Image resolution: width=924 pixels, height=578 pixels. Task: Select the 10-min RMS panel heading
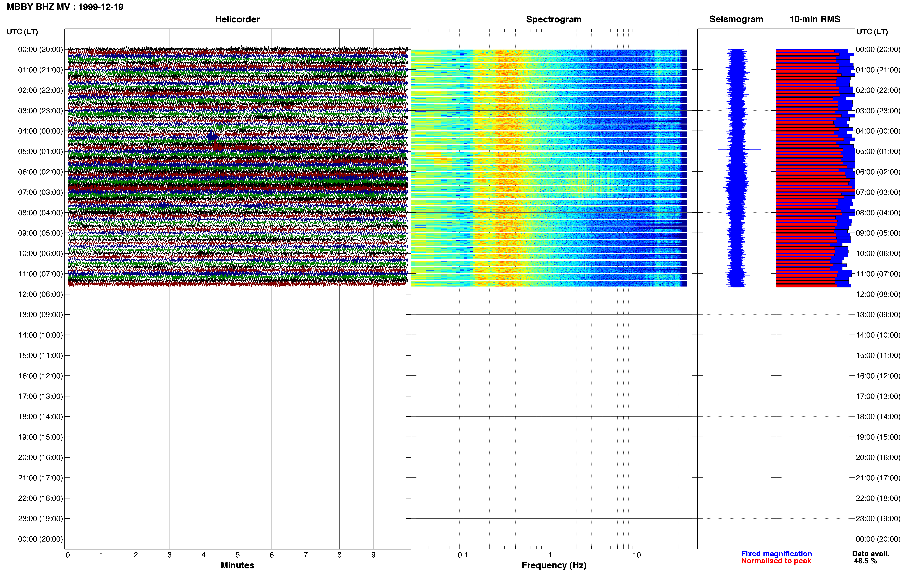click(815, 19)
